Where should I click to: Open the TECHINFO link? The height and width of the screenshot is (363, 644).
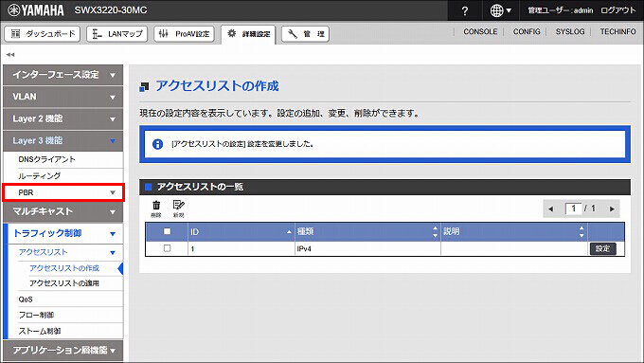pos(617,31)
